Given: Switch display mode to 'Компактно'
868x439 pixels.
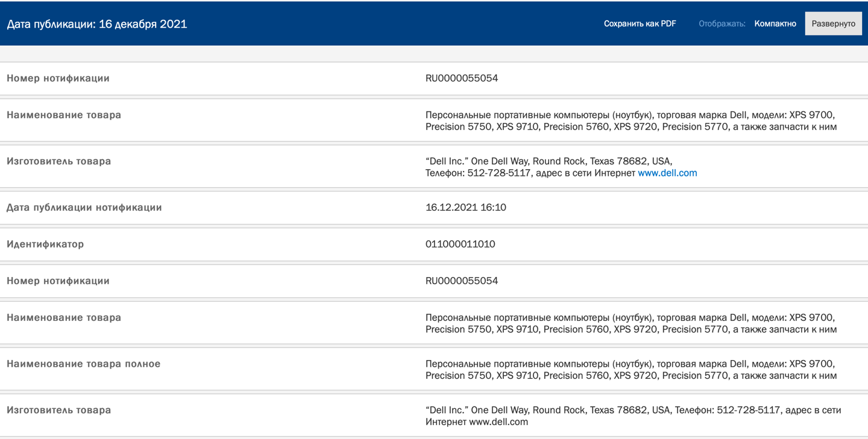Looking at the screenshot, I should tap(775, 23).
